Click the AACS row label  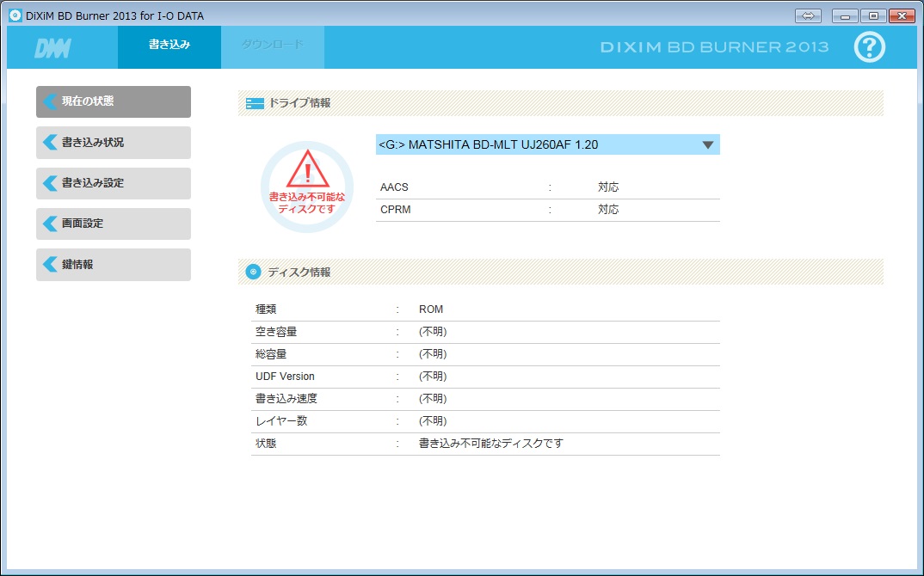pos(394,187)
